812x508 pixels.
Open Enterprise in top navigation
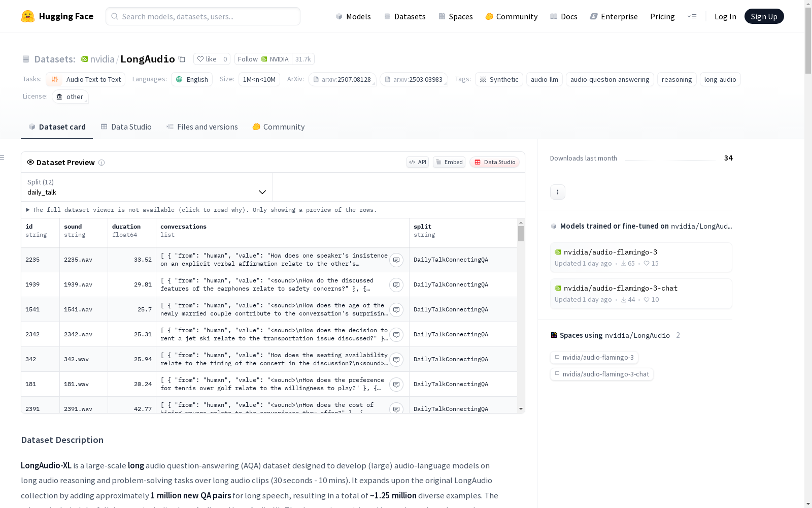(x=614, y=16)
